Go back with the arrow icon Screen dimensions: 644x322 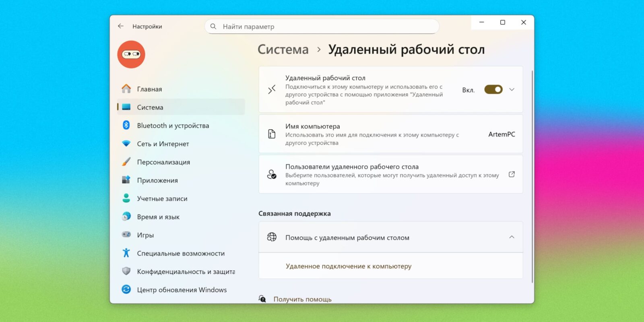[x=120, y=26]
